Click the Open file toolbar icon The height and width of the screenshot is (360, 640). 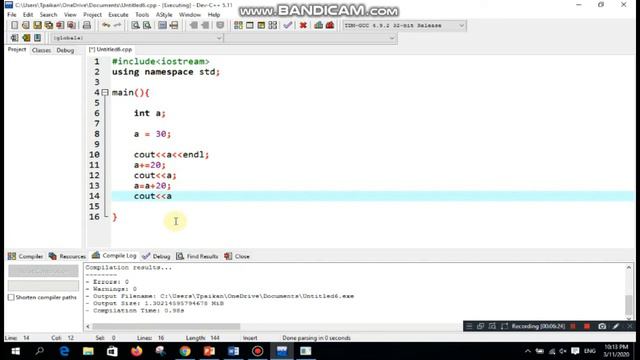(26, 25)
